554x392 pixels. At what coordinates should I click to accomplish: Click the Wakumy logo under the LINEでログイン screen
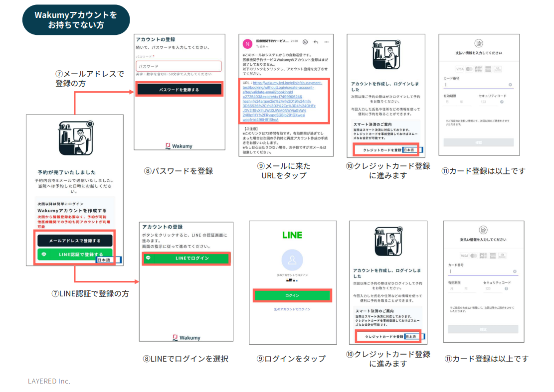(x=186, y=338)
